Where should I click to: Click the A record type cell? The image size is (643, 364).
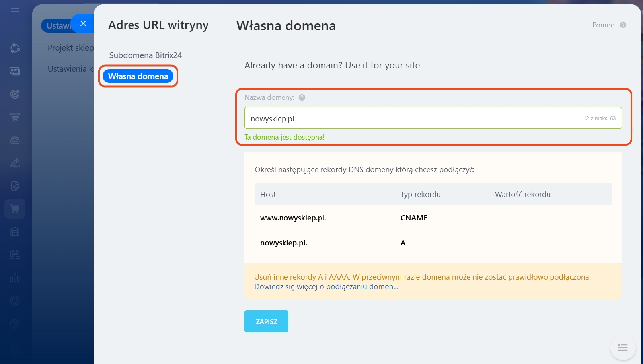pos(403,243)
